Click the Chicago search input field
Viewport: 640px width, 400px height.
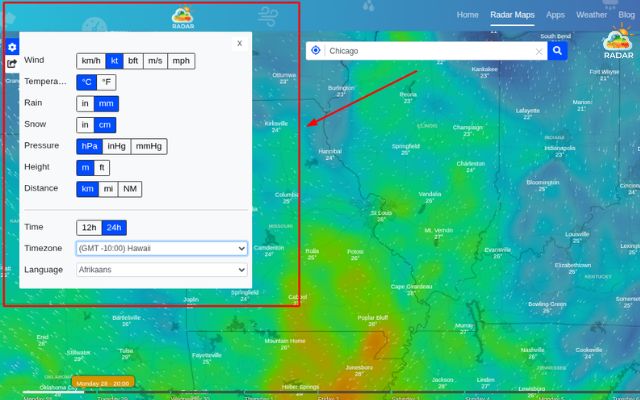(429, 51)
